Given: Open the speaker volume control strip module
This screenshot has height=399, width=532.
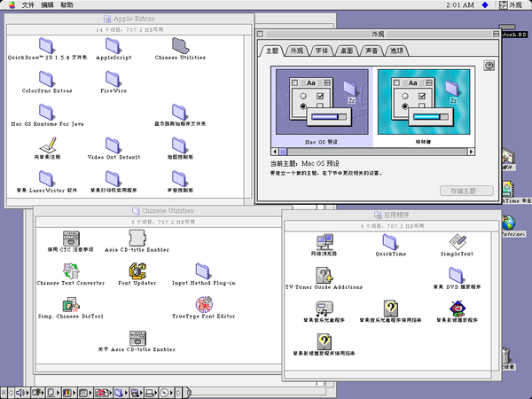Looking at the screenshot, I should [22, 393].
